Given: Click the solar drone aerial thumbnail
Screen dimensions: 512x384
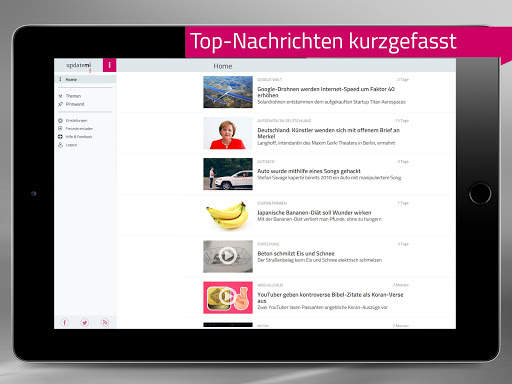Looking at the screenshot, I should pos(228,92).
